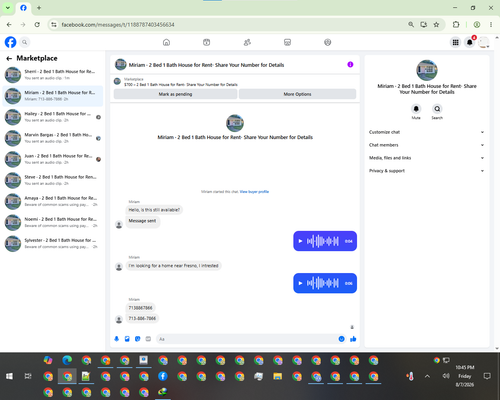Expand the Chat members section
Image resolution: width=500 pixels, height=400 pixels.
coord(427,145)
